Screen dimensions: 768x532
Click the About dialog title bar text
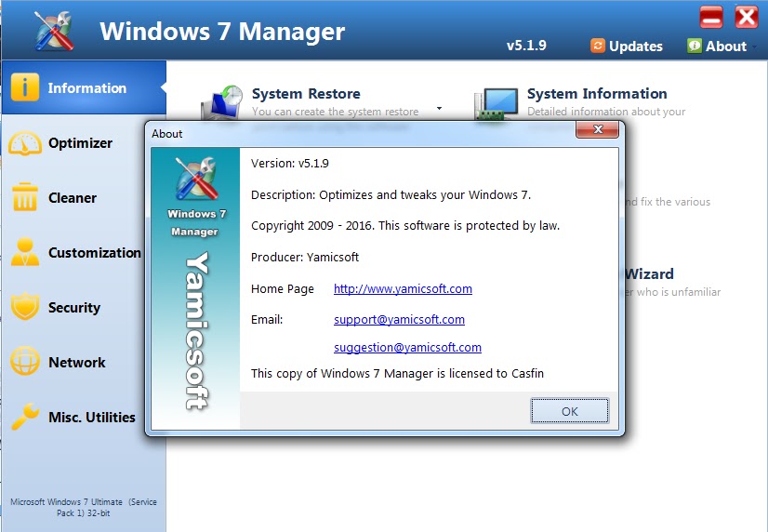pos(167,134)
